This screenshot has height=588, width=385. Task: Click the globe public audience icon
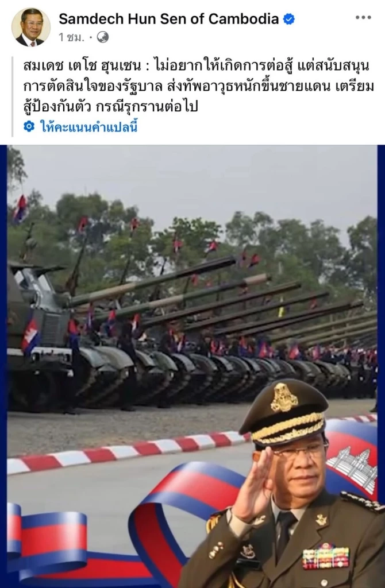(x=103, y=37)
